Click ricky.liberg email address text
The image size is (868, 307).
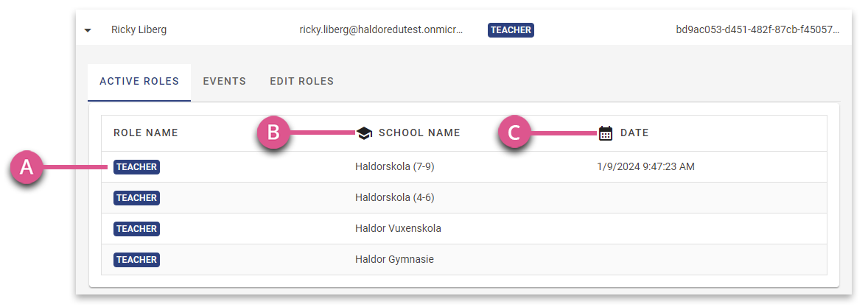[x=382, y=30]
